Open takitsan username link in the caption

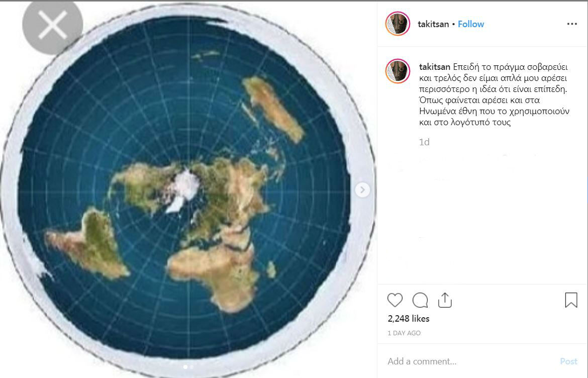pos(434,67)
